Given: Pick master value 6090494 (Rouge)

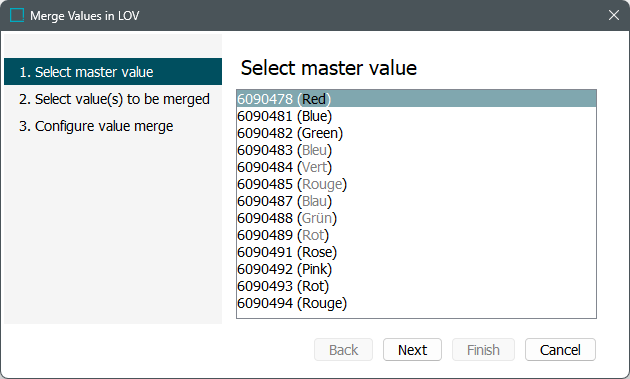Looking at the screenshot, I should pos(416,303).
